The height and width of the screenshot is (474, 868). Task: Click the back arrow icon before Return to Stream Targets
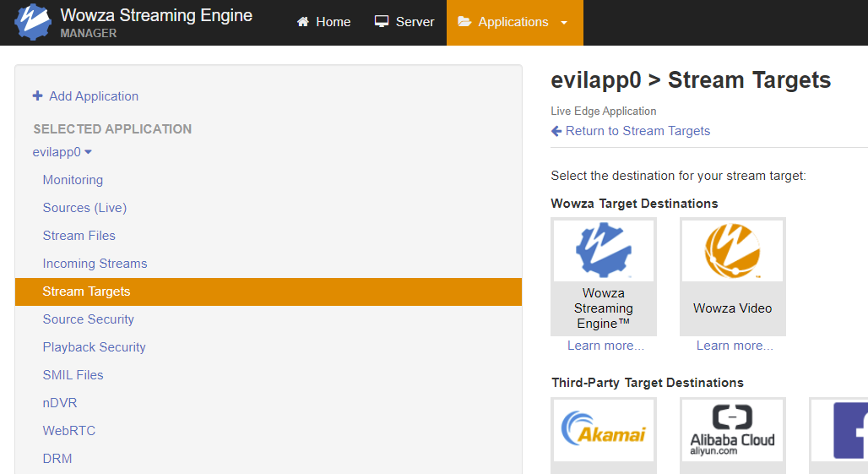(x=556, y=131)
